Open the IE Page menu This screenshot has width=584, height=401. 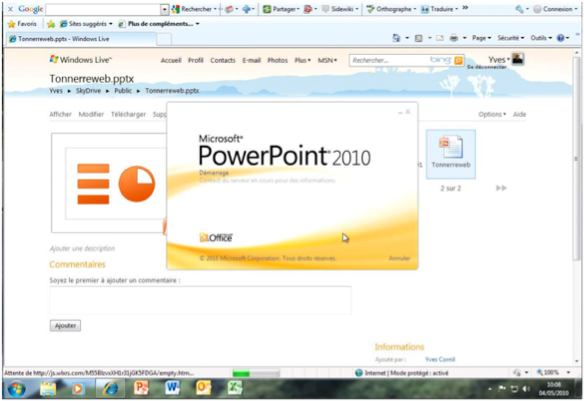click(482, 38)
